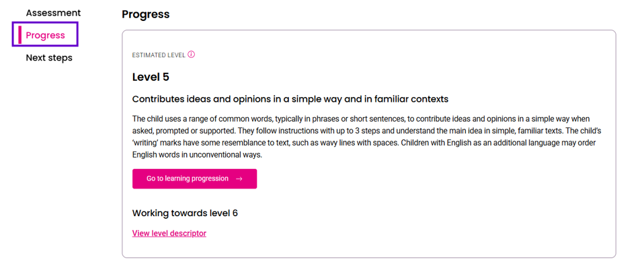Click the 'Contributes ideas and opinions' subheading

tap(290, 99)
